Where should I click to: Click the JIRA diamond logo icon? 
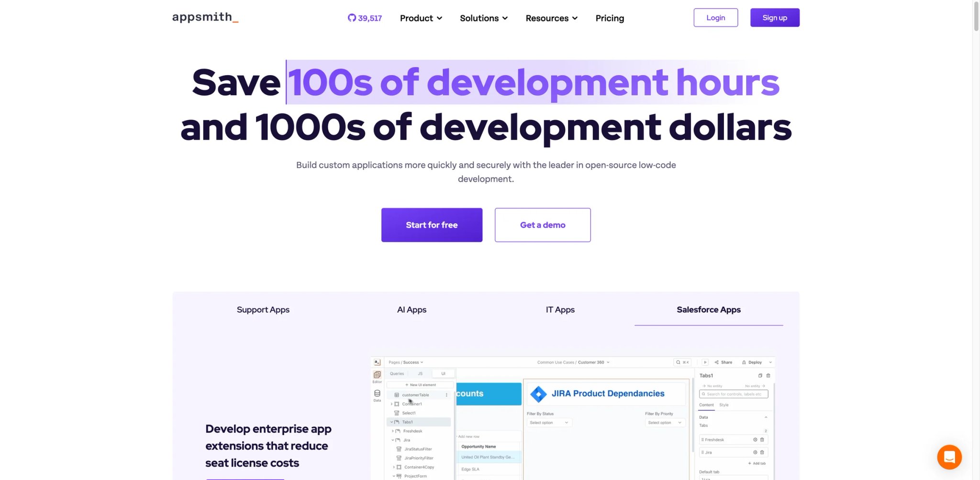539,394
